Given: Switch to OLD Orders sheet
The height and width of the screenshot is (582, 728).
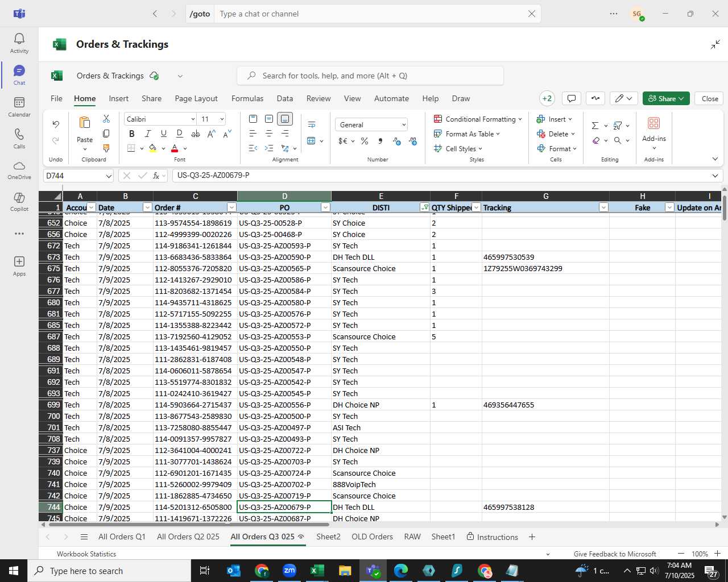Looking at the screenshot, I should (372, 537).
